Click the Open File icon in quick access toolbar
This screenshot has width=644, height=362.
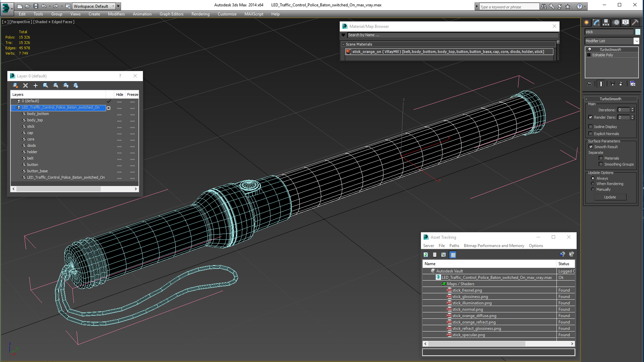[28, 6]
